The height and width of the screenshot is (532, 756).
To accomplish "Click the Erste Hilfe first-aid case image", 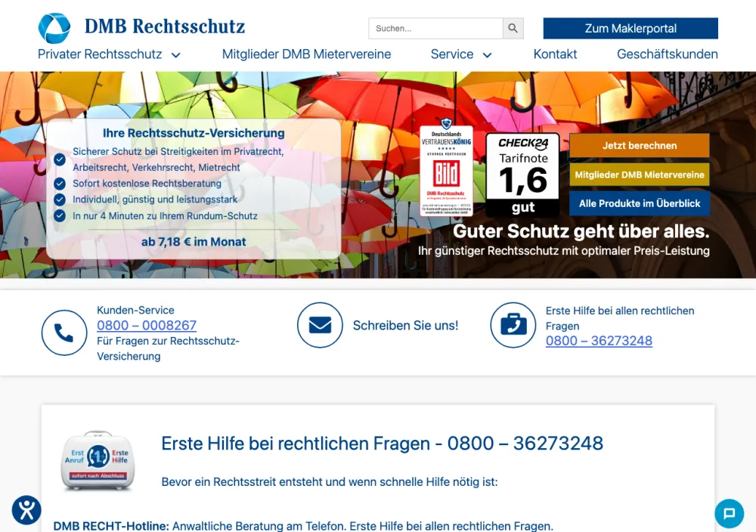I will pyautogui.click(x=98, y=461).
